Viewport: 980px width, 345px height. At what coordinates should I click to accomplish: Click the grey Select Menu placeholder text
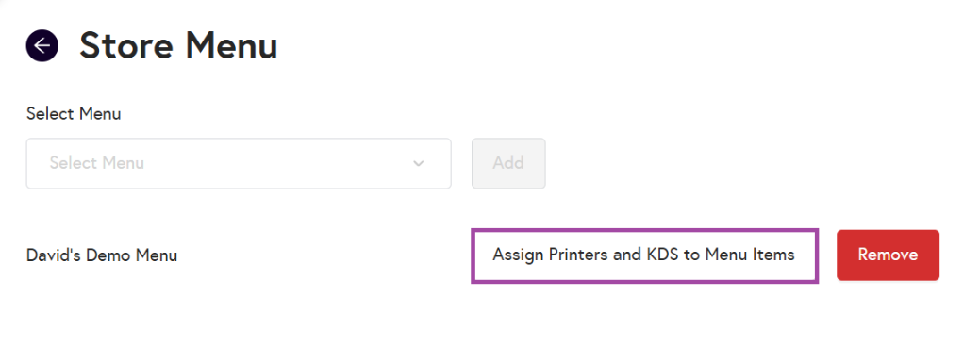pos(97,162)
